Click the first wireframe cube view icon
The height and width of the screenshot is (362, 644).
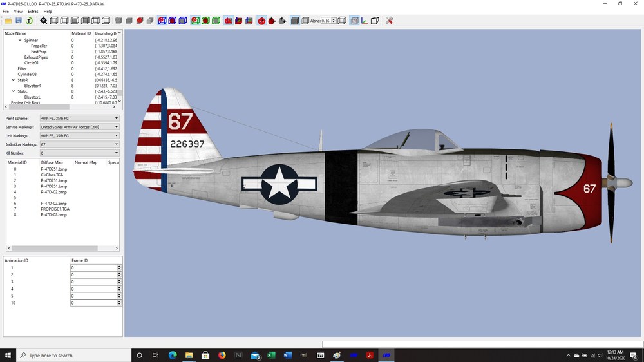(x=54, y=21)
